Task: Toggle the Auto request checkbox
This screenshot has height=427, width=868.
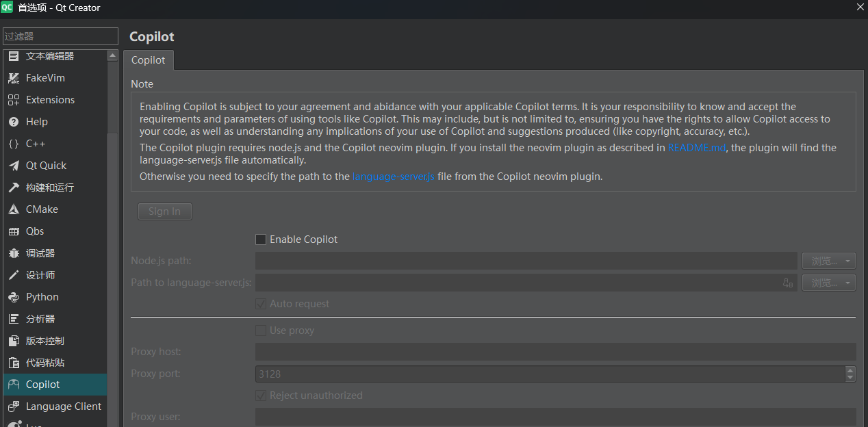Action: coord(261,304)
